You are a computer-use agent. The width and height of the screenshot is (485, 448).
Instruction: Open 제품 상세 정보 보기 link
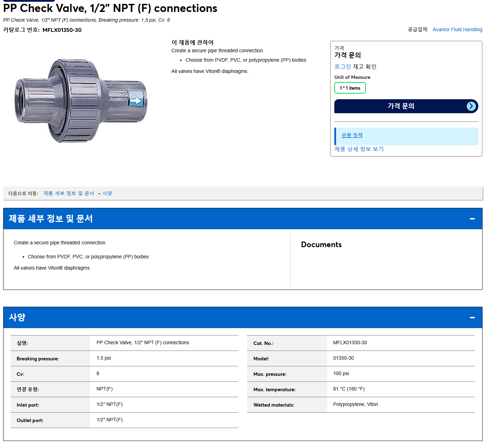[x=359, y=149]
